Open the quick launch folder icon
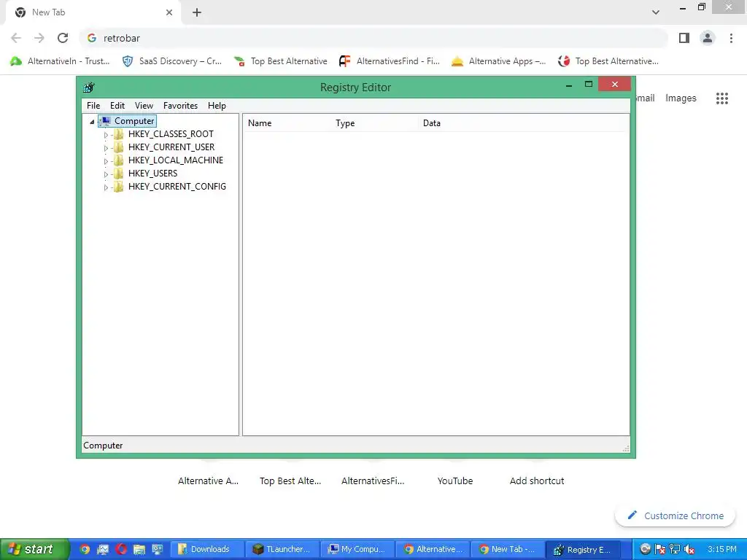 139,549
